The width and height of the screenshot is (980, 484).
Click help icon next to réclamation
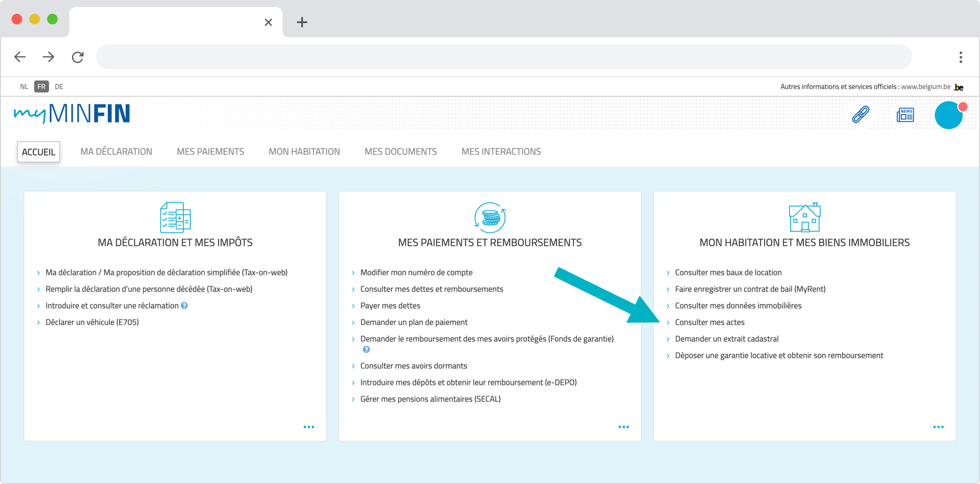pos(184,305)
